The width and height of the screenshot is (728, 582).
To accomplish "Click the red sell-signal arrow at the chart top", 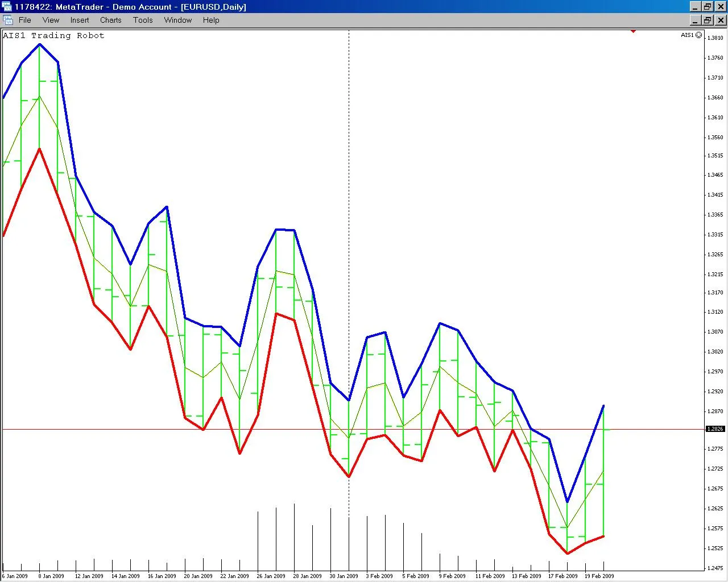I will 633,32.
